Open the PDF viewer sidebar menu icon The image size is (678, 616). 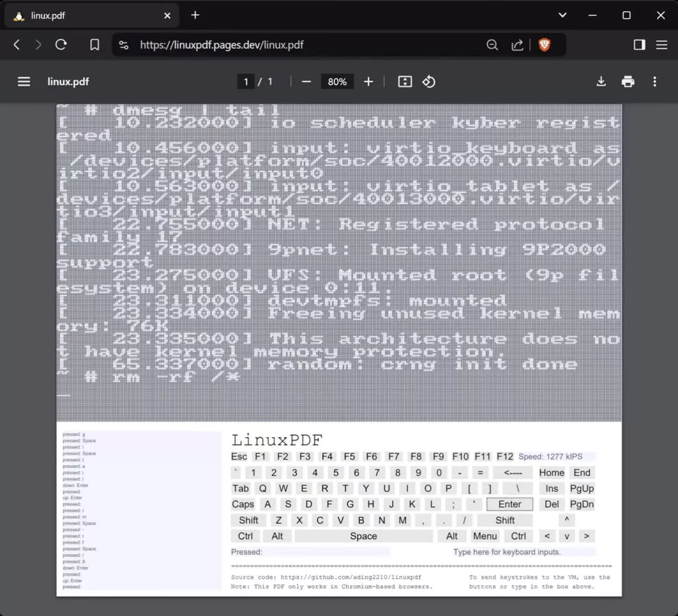coord(24,82)
